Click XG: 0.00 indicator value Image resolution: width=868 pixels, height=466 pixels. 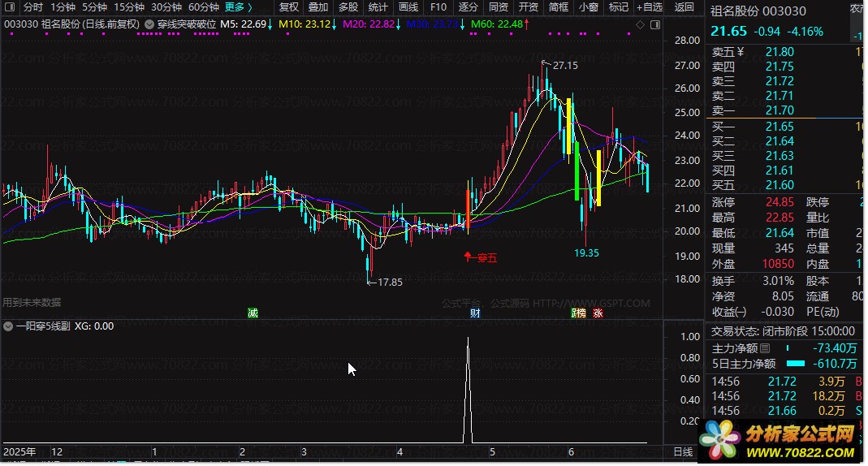94,326
